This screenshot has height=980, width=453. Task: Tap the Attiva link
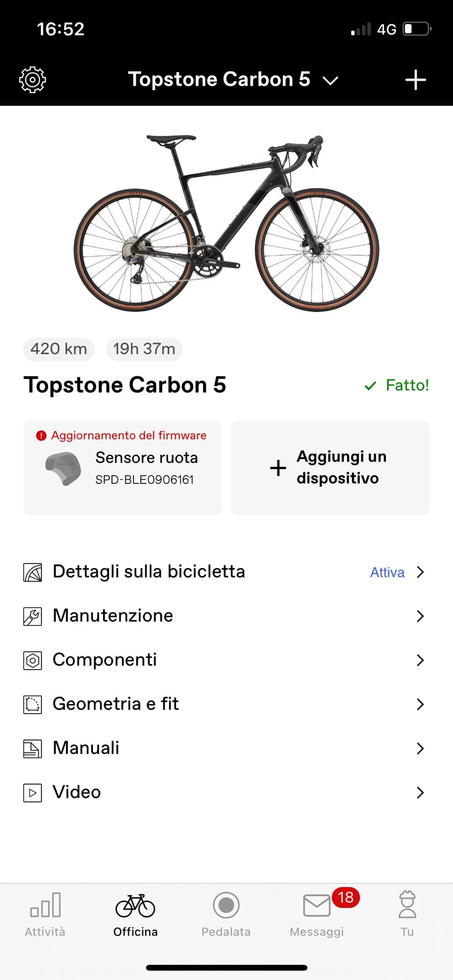[x=387, y=572]
